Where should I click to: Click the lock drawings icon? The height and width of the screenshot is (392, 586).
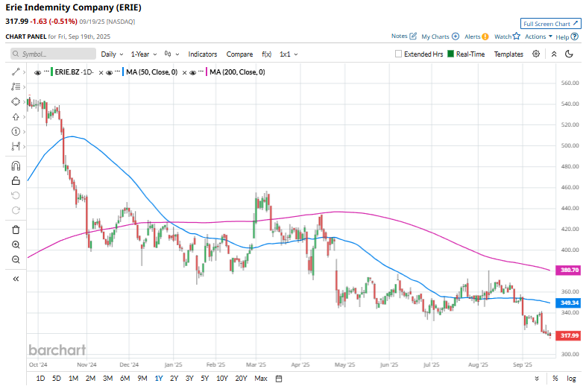[x=16, y=180]
